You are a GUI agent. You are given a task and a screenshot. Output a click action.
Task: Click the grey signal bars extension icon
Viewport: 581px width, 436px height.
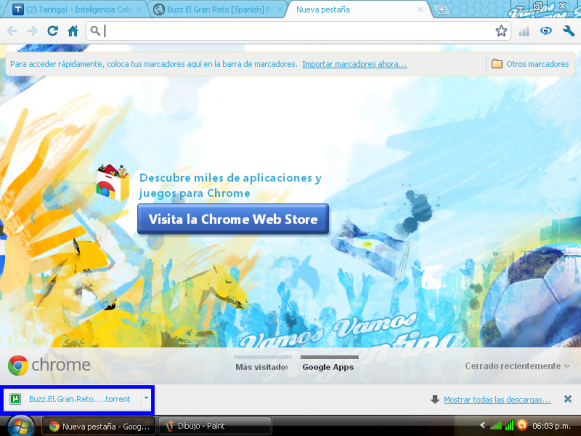tap(524, 31)
